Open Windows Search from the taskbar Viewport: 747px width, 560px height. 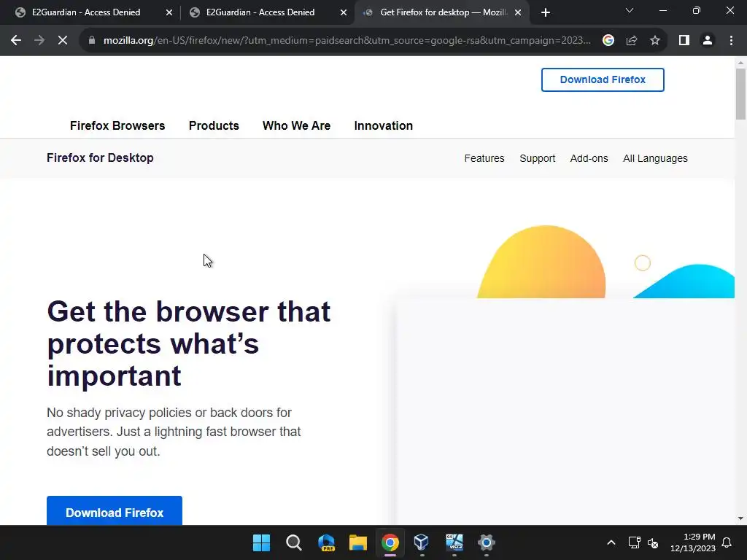pos(293,542)
